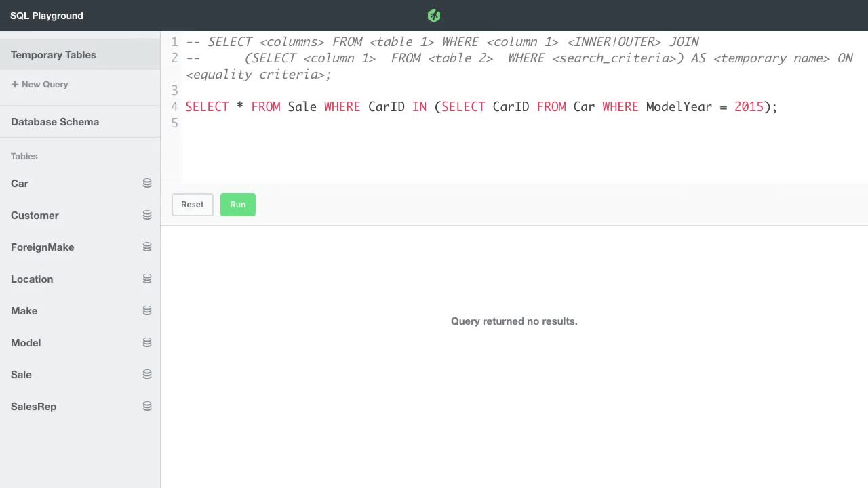868x488 pixels.
Task: Run the current SQL query
Action: coord(237,204)
